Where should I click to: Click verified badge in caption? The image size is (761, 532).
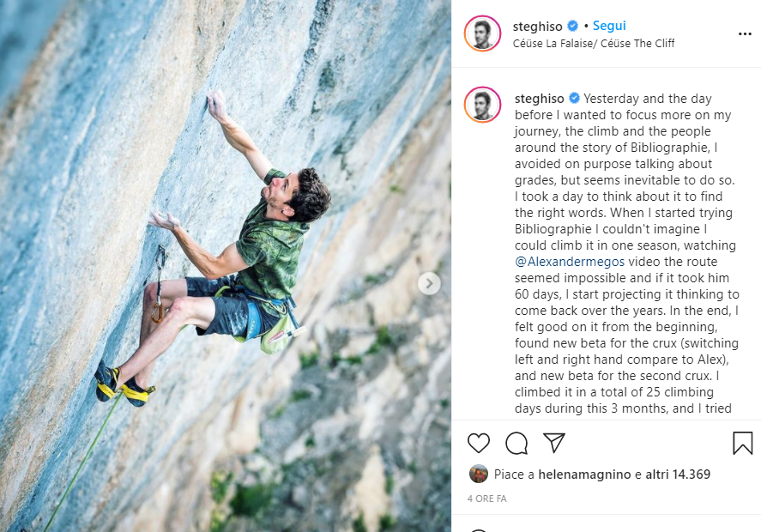574,98
